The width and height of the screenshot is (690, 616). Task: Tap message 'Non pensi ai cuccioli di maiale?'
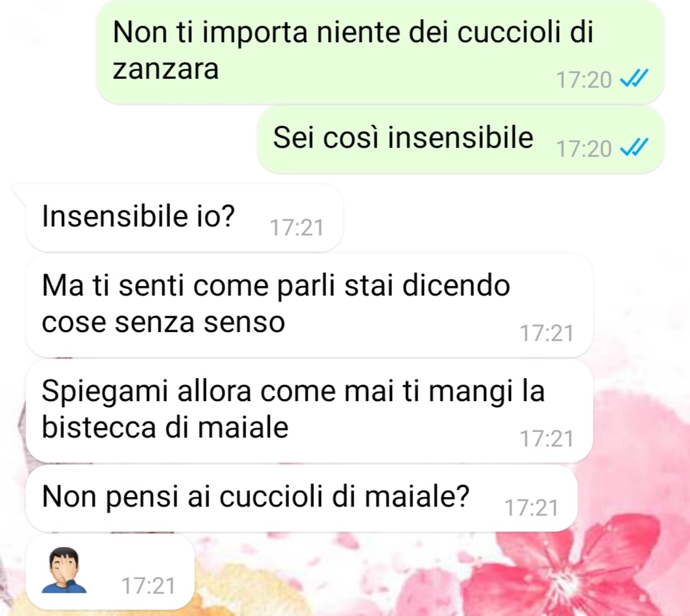click(x=301, y=498)
